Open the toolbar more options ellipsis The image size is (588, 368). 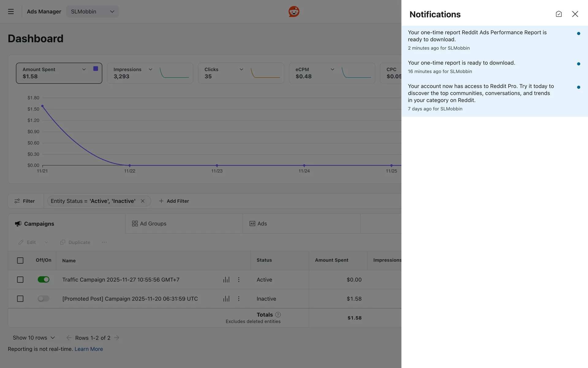104,242
